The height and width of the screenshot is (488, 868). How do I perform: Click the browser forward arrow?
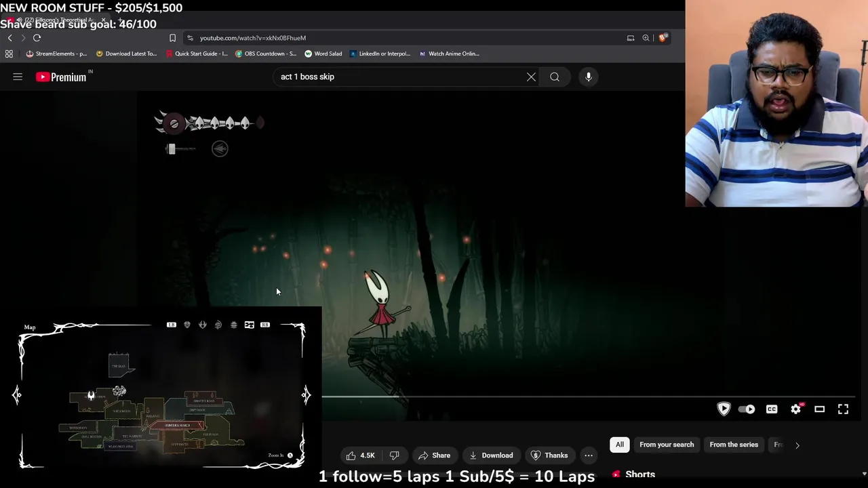click(22, 38)
